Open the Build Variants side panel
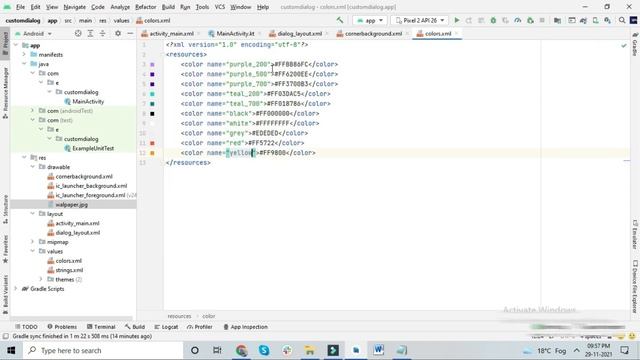This screenshot has height=360, width=640. (5, 294)
